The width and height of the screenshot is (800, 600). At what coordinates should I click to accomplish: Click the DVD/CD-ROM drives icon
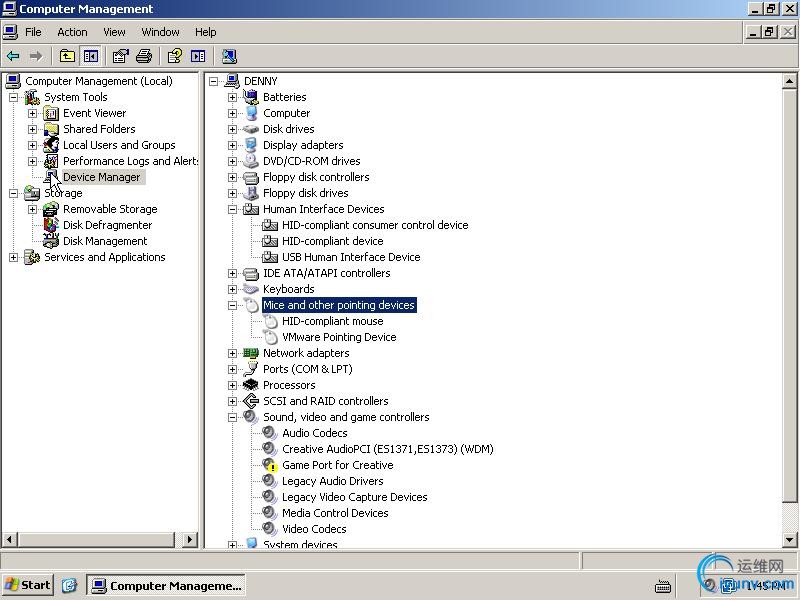pyautogui.click(x=251, y=161)
